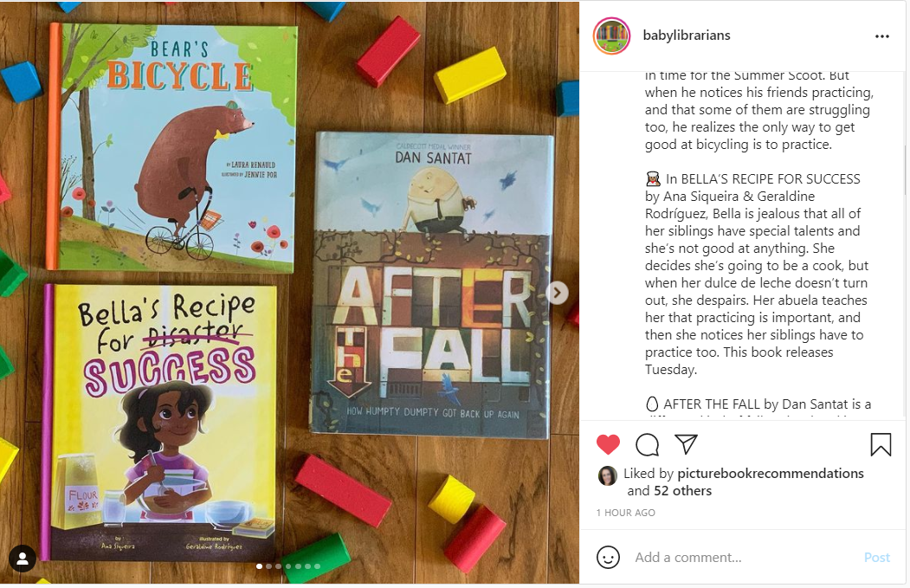The image size is (910, 588).
Task: Click the Post comment button
Action: point(876,557)
